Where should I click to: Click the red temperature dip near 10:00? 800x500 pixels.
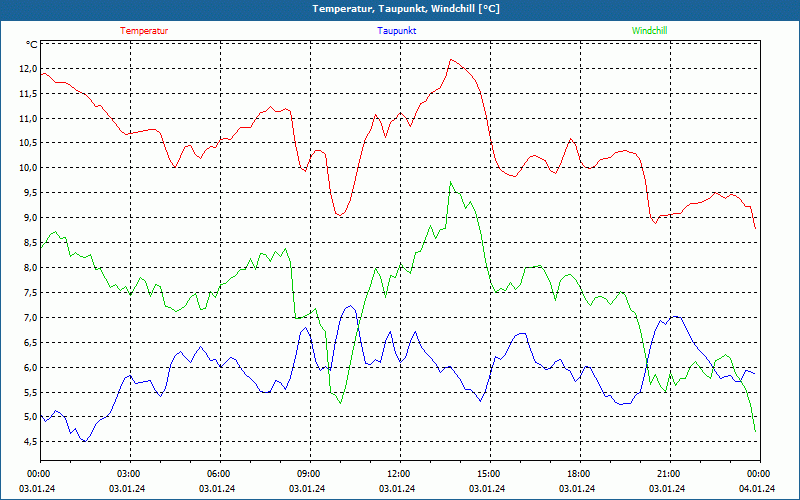339,215
